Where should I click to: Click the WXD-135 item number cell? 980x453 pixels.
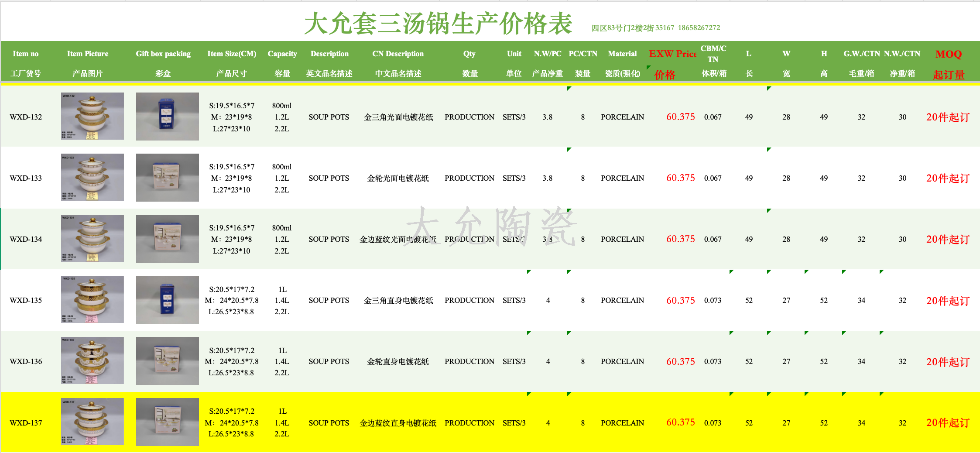tap(26, 300)
